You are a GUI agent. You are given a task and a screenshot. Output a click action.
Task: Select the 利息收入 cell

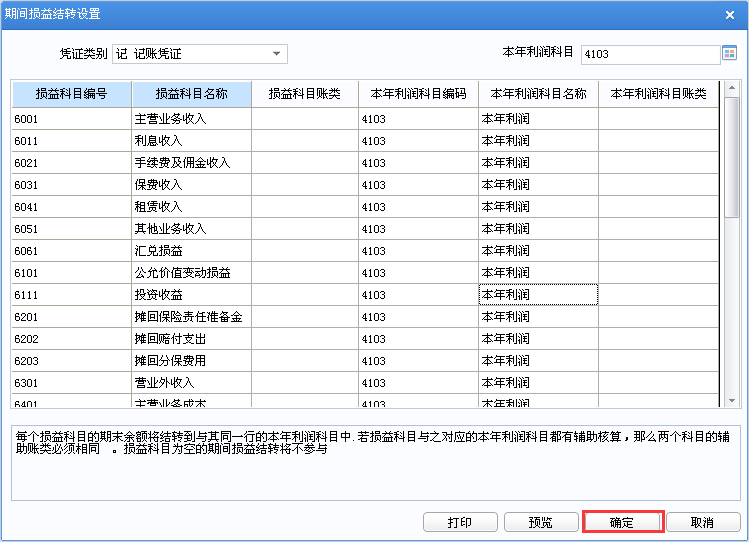click(192, 141)
